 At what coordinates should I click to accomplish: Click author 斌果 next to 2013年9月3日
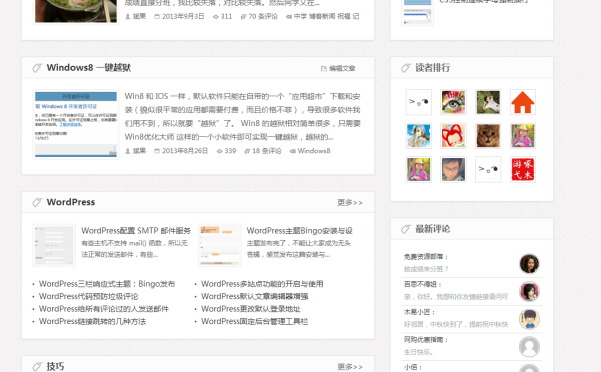139,16
